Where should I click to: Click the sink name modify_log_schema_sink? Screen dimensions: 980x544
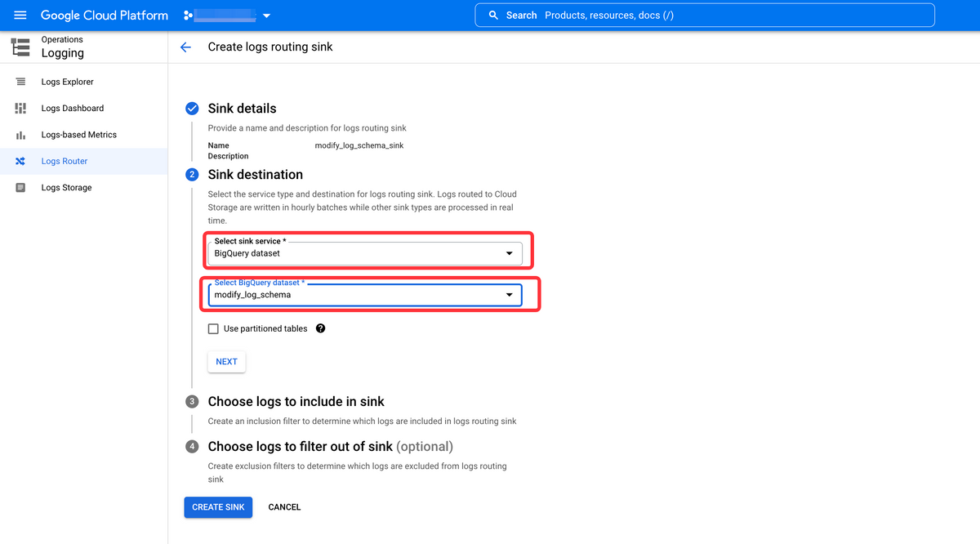coord(359,145)
